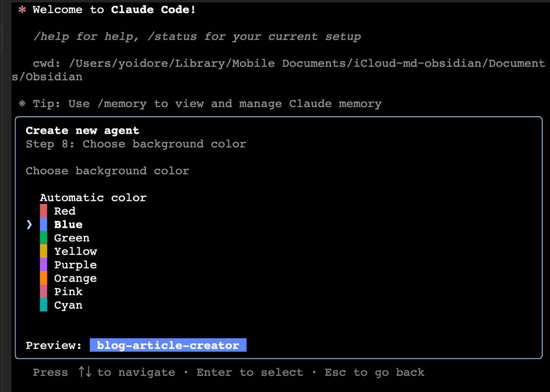Viewport: 550px width, 392px height.
Task: Choose the Red menu option label
Action: pyautogui.click(x=65, y=211)
